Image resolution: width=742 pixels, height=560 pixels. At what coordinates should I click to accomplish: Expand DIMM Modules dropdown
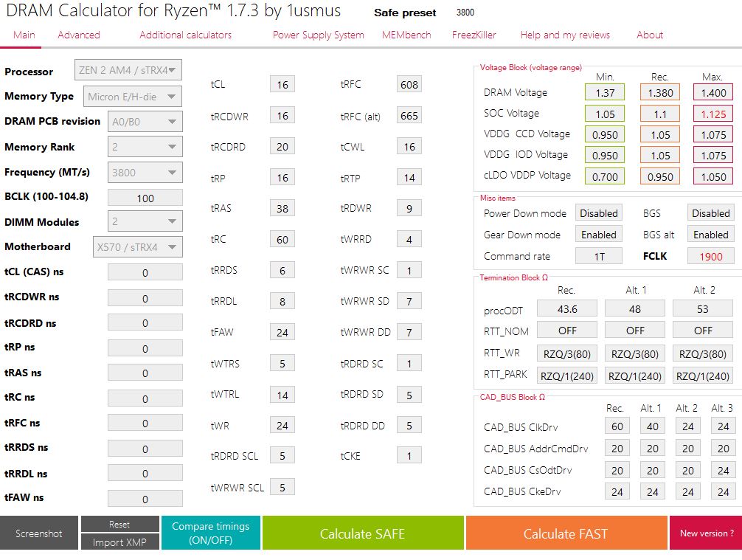145,221
